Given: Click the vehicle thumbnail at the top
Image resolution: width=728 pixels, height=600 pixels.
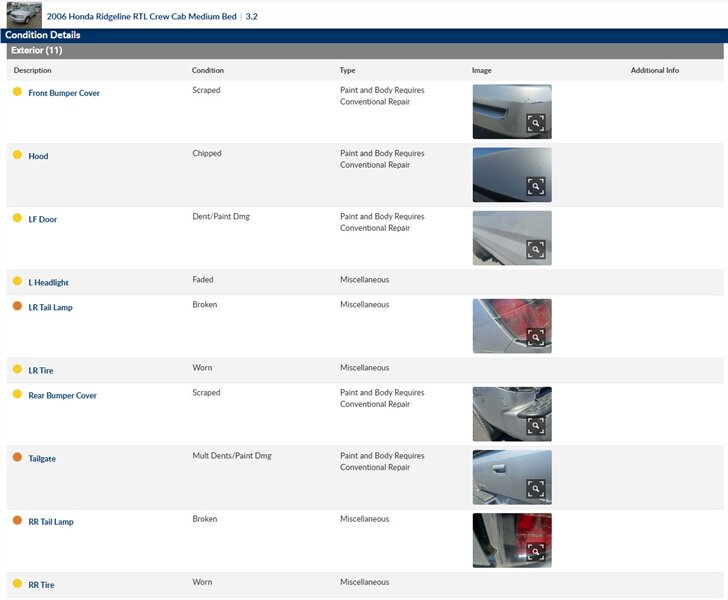Looking at the screenshot, I should coord(22,14).
